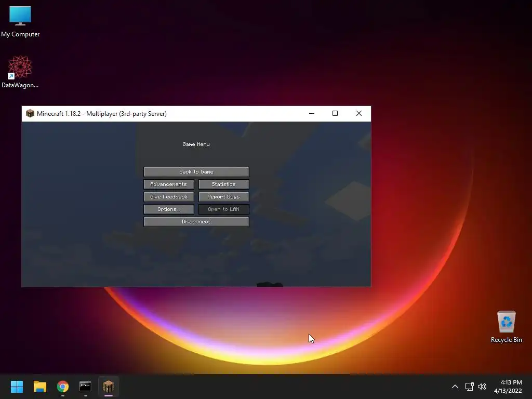This screenshot has width=532, height=399.
Task: Click Minecraft window title bar icon
Action: coord(30,113)
